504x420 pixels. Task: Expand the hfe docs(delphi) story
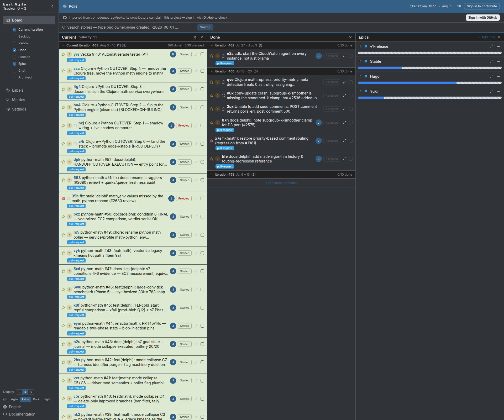(345, 159)
